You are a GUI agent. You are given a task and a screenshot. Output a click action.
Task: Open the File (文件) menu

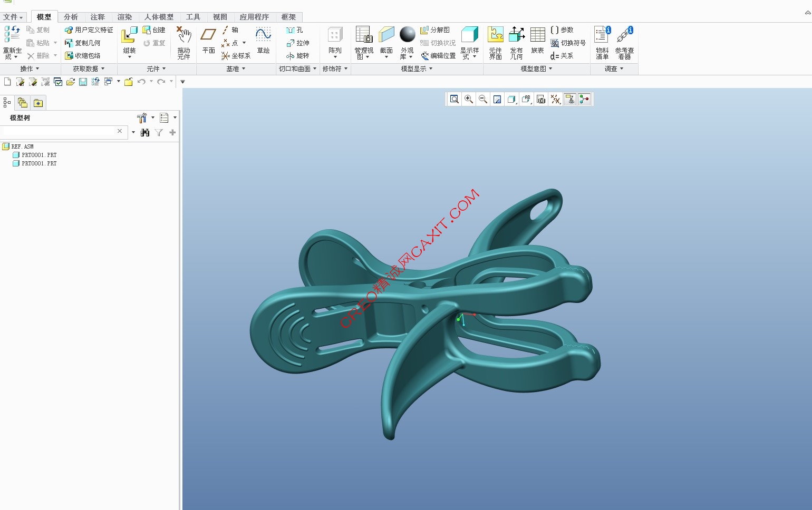click(x=13, y=17)
